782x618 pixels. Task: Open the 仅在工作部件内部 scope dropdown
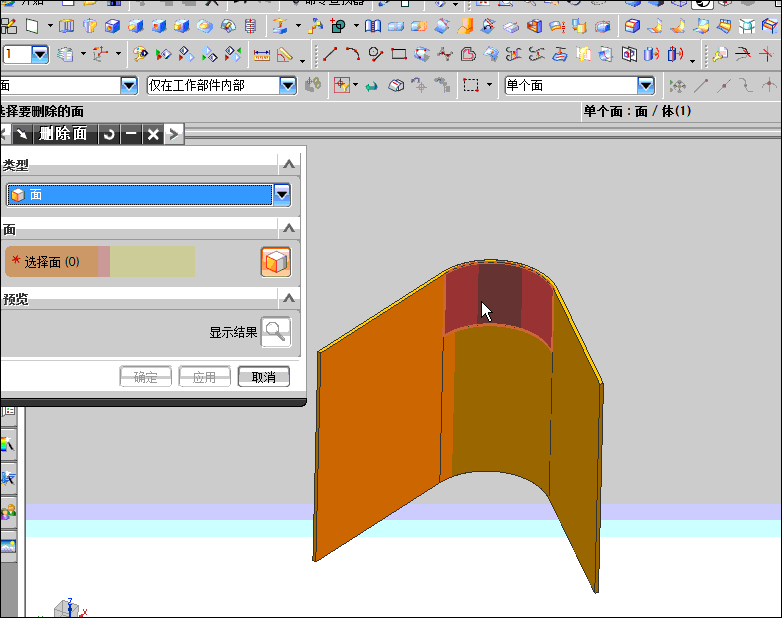(288, 86)
